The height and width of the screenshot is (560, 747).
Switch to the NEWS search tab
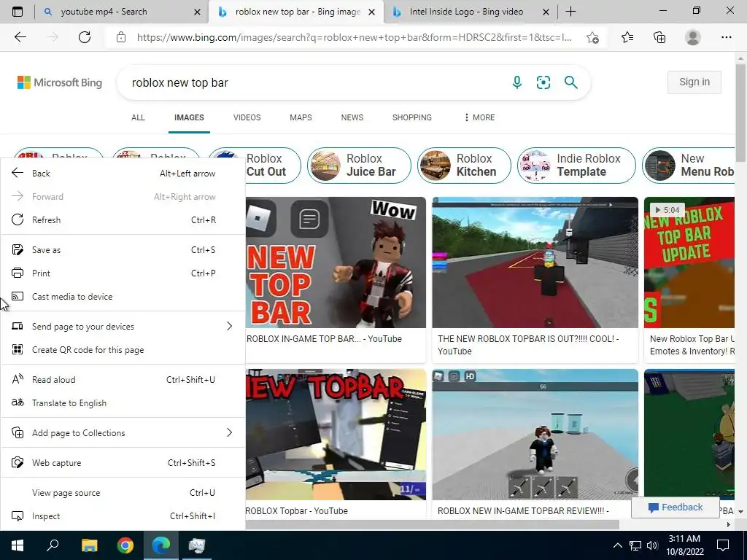[x=352, y=117]
